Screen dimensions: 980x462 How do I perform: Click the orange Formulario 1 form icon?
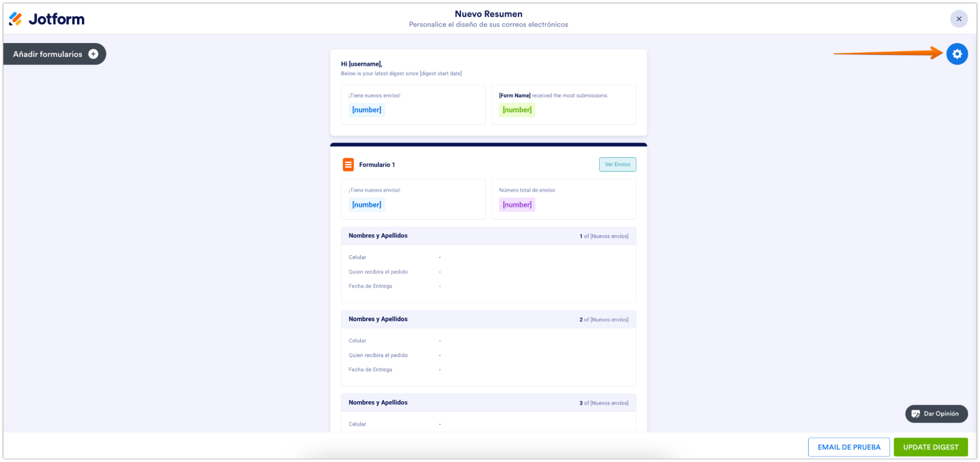tap(348, 165)
